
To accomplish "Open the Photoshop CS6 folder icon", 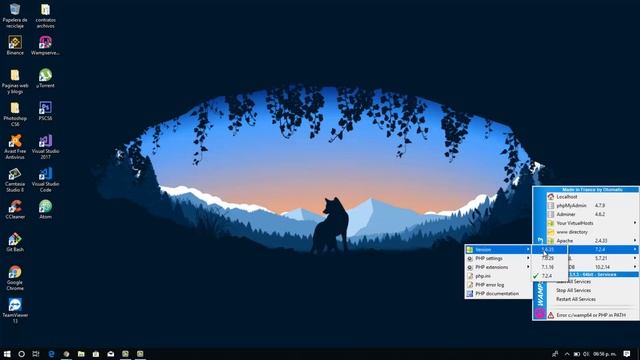I will (15, 114).
